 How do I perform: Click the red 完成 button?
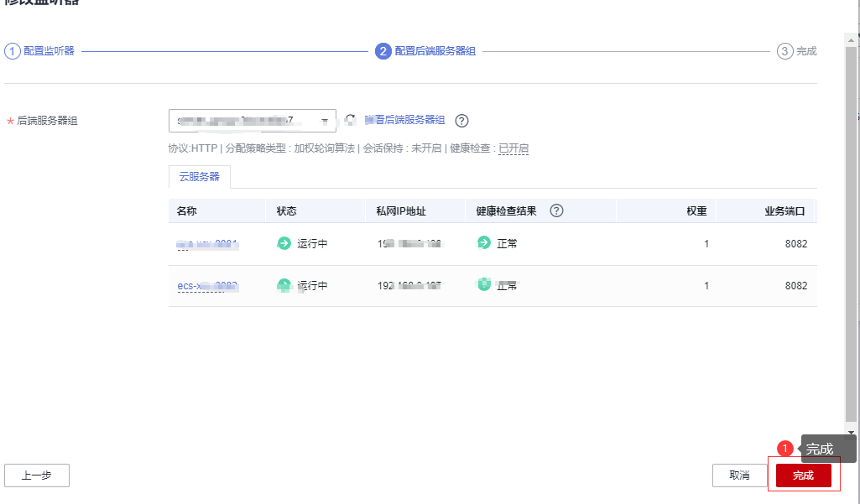point(803,475)
